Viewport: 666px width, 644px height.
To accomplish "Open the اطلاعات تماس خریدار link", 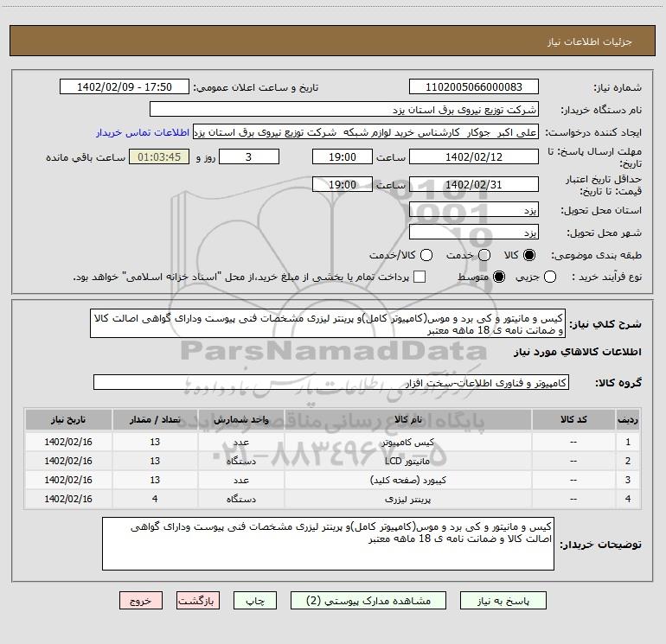I will [x=143, y=132].
